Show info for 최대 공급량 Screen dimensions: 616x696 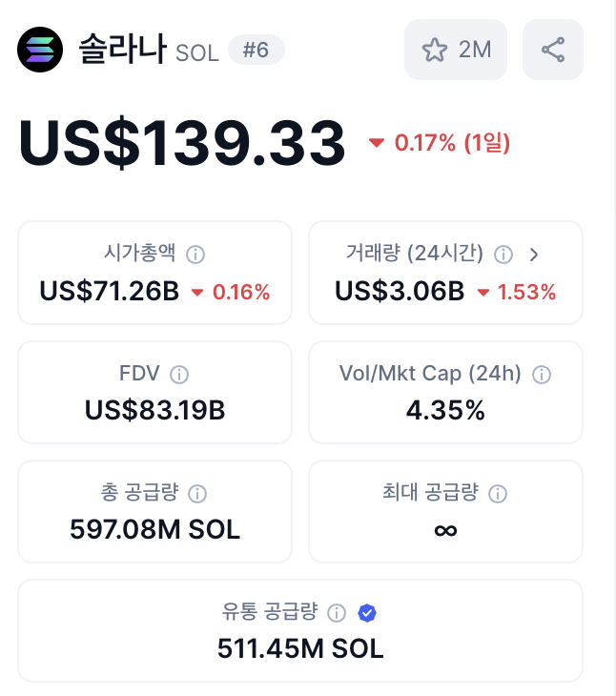point(498,494)
